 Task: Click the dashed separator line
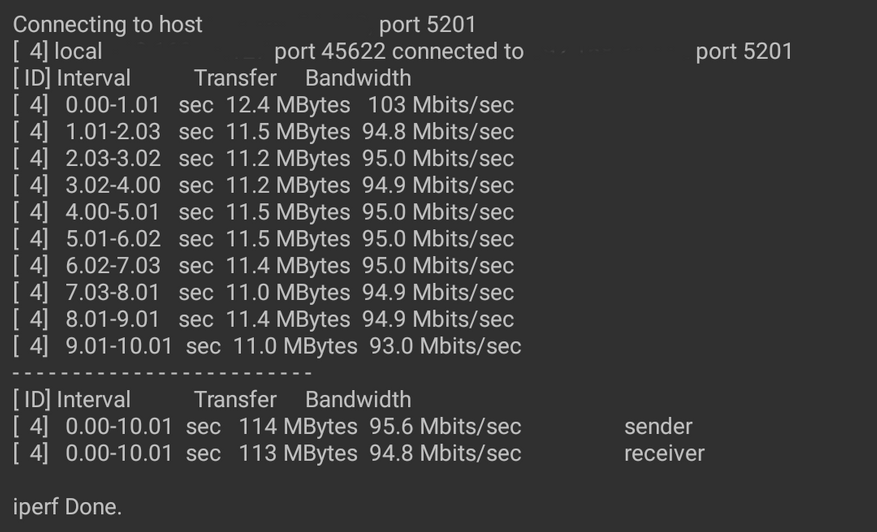pyautogui.click(x=163, y=373)
